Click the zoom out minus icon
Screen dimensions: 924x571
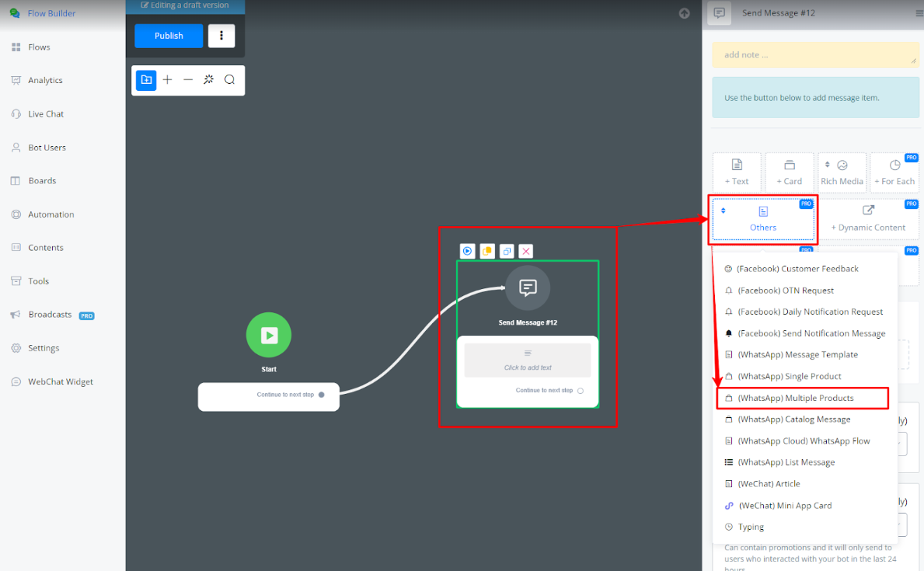[188, 80]
